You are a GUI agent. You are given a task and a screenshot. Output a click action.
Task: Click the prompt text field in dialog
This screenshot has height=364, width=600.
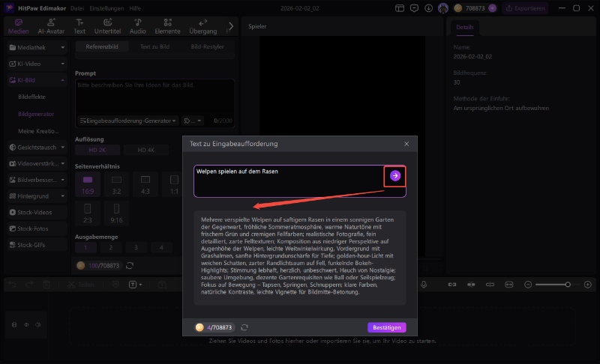tap(289, 180)
